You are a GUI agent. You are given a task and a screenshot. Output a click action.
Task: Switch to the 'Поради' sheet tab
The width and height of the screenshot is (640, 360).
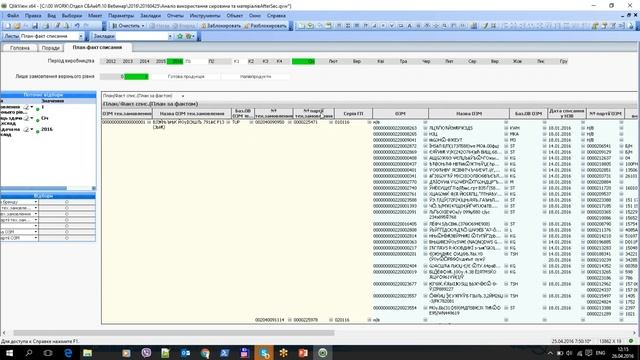[51, 48]
